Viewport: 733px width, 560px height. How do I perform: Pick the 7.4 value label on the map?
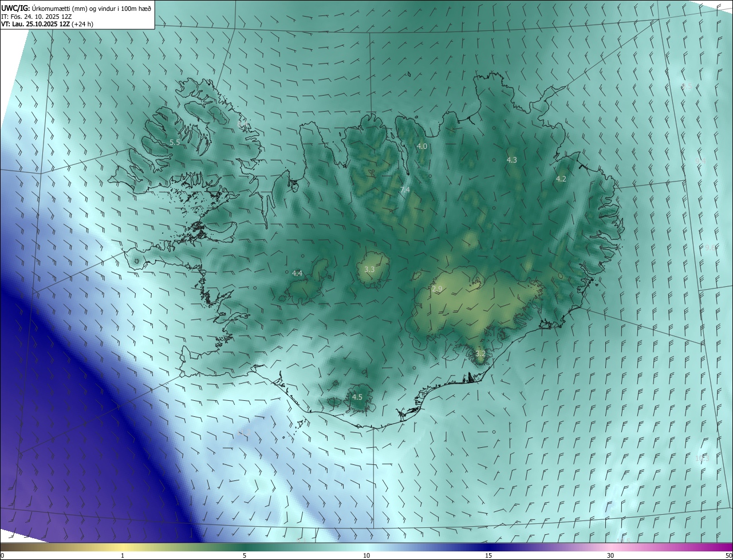coord(405,190)
